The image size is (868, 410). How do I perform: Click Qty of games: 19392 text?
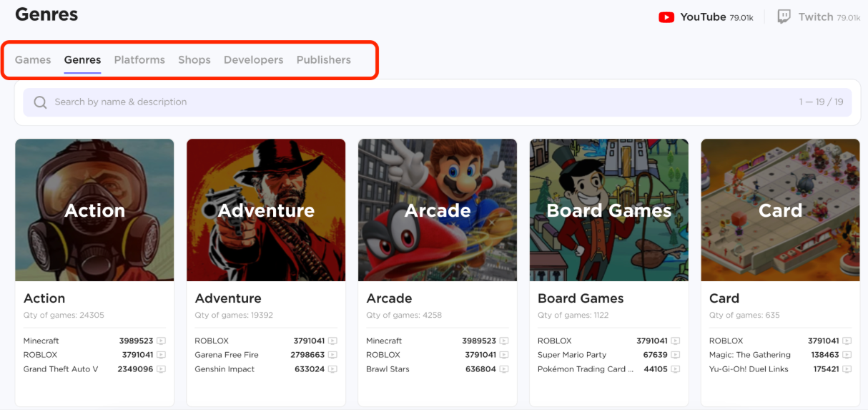pyautogui.click(x=234, y=316)
